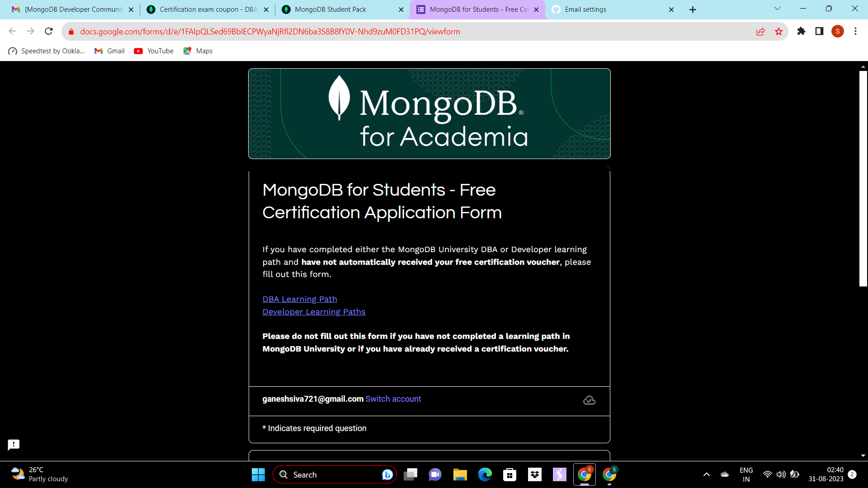Click the cloud draft-saved icon
Image resolution: width=868 pixels, height=488 pixels.
tap(589, 400)
